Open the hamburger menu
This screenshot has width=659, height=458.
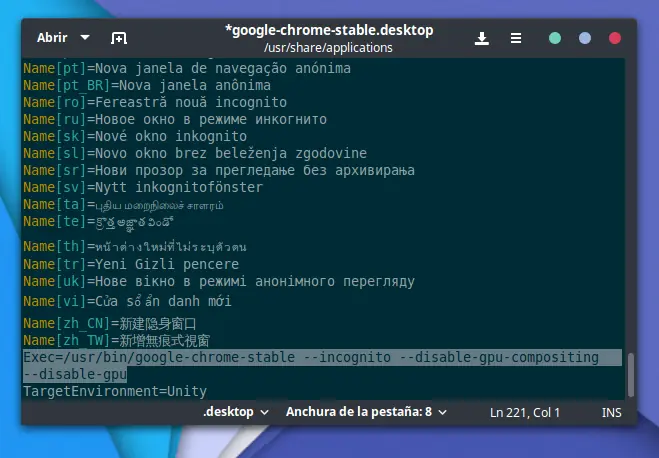tap(516, 38)
